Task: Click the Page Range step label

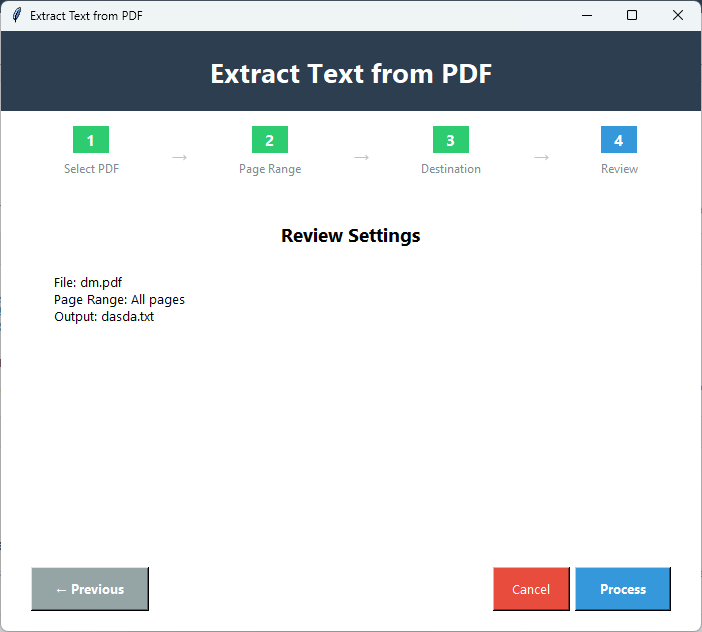Action: (270, 169)
